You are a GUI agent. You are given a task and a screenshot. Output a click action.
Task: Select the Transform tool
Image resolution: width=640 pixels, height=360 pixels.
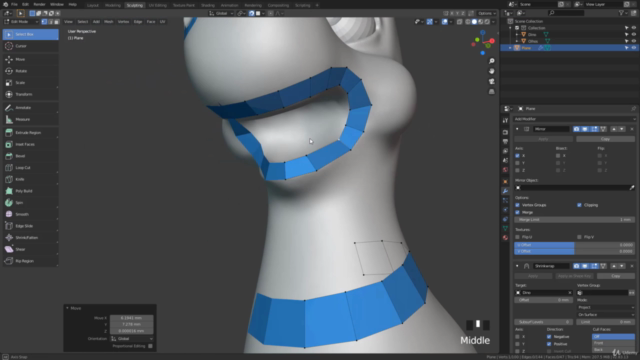(x=31, y=94)
